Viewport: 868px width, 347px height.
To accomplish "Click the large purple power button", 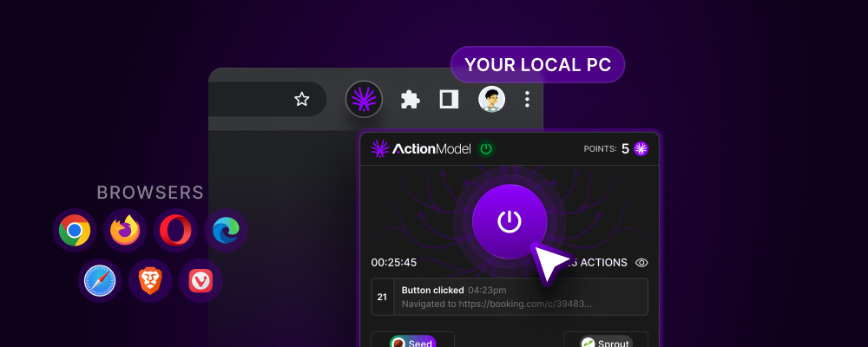I will pyautogui.click(x=510, y=221).
